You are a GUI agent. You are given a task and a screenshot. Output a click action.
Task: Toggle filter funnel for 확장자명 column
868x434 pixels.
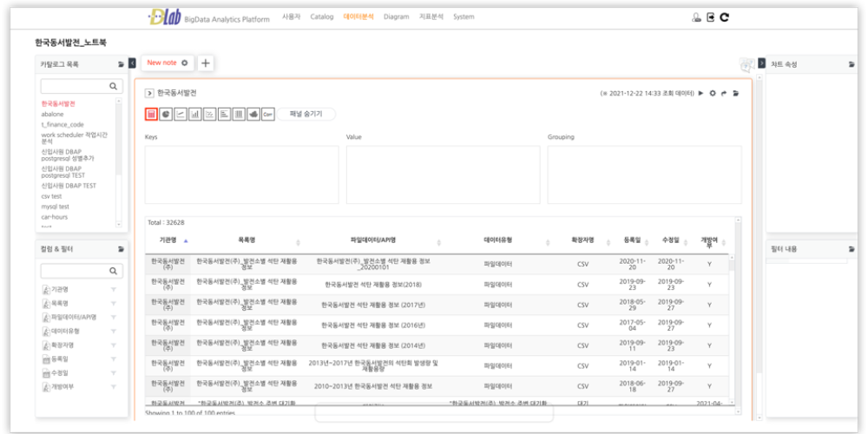114,345
